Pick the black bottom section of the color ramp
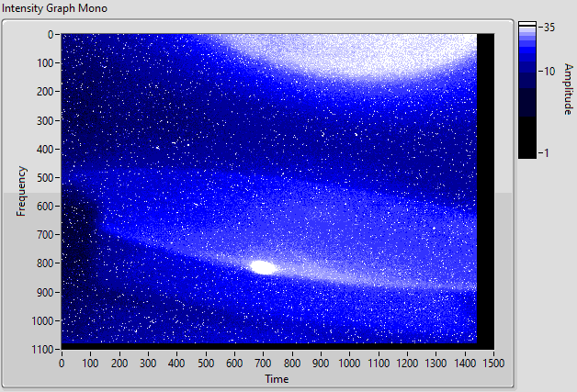 tap(527, 138)
